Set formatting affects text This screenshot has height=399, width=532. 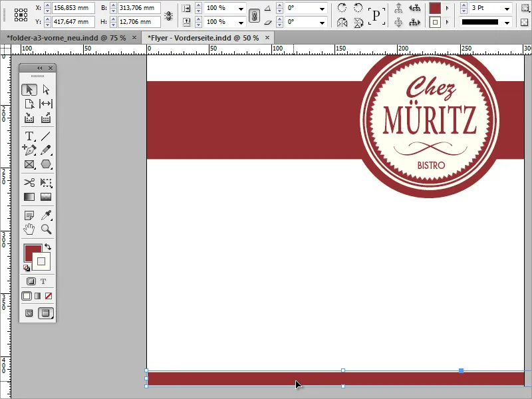pos(43,281)
